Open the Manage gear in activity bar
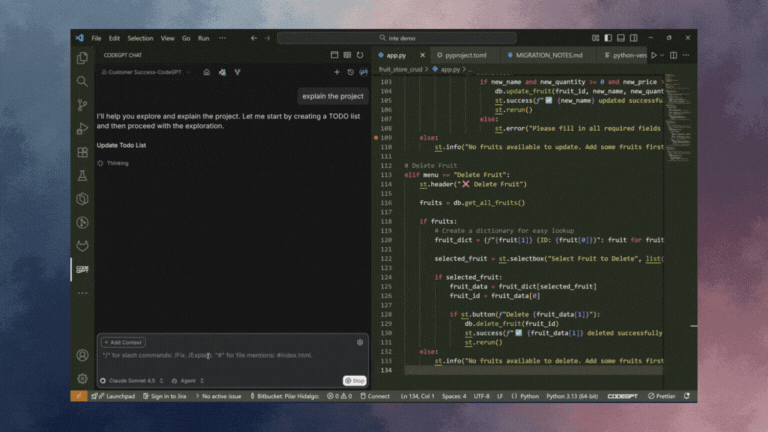The width and height of the screenshot is (768, 432). [82, 379]
